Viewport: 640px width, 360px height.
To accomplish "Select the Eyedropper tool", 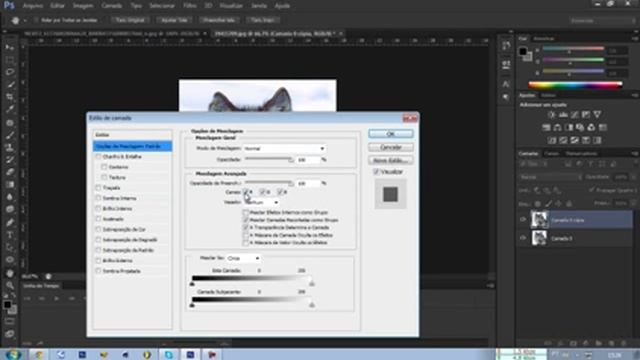I will pyautogui.click(x=10, y=110).
